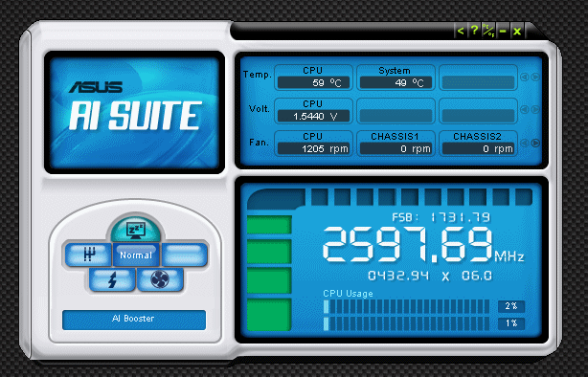This screenshot has width=588, height=377.
Task: Click the blank button right of Normal
Action: click(x=184, y=255)
